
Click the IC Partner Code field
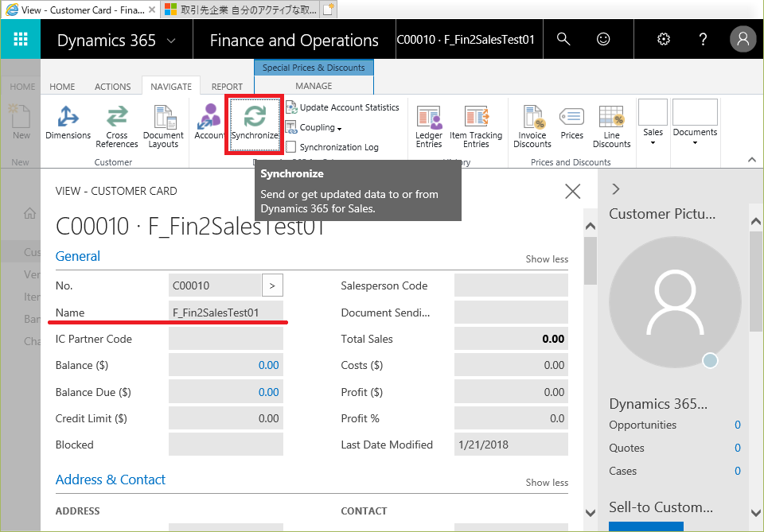225,338
